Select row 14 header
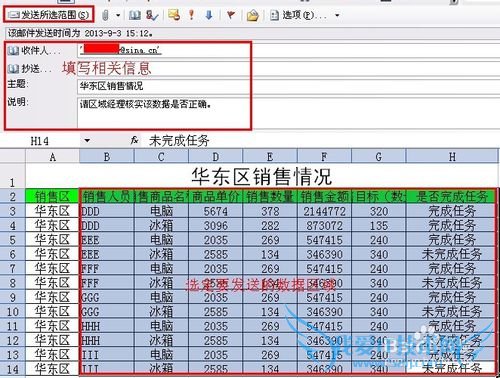This screenshot has width=500, height=378. (12, 369)
